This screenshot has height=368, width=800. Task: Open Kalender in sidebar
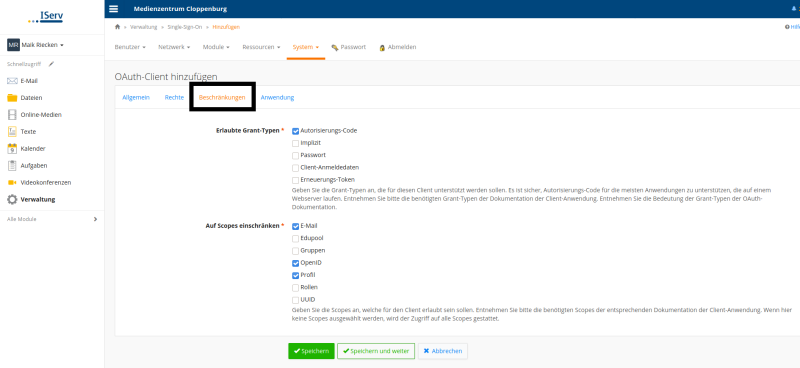click(x=27, y=149)
